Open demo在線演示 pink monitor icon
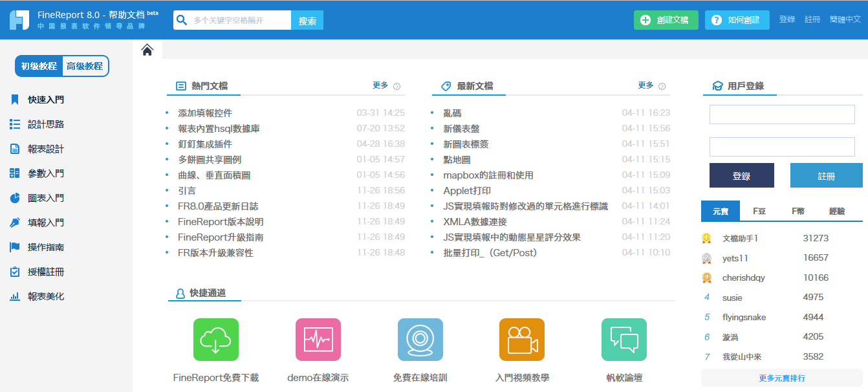 tap(318, 340)
